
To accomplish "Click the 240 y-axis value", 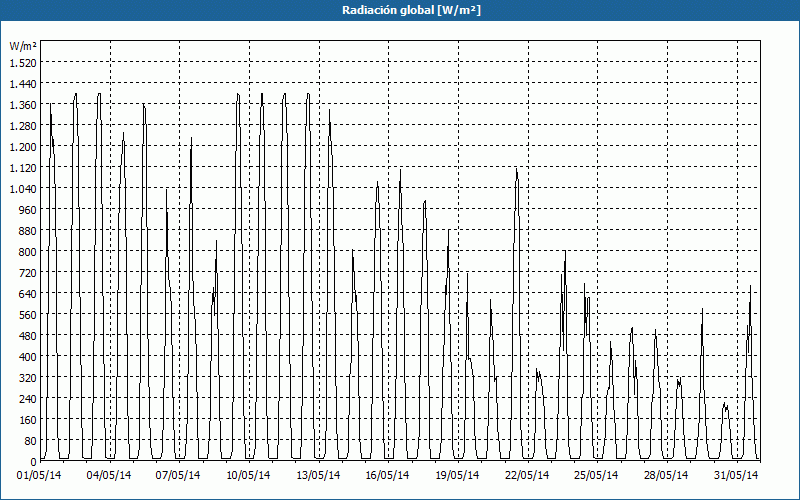I will tap(28, 398).
